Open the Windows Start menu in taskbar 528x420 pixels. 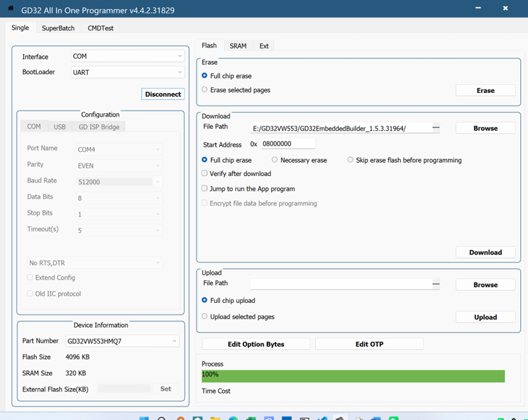pos(144,418)
